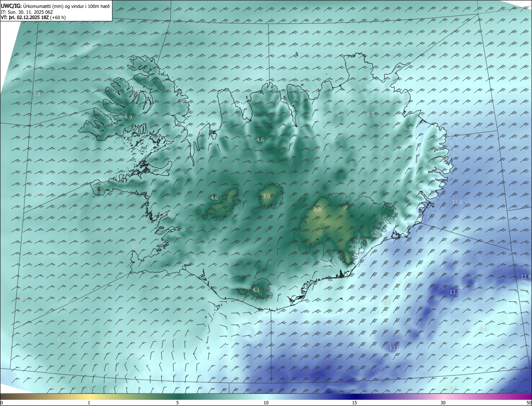Click the 12.0 value off the east coast

pos(457,202)
